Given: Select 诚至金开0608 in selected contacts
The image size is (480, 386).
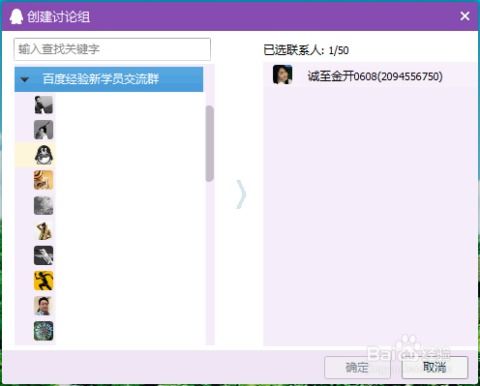Looking at the screenshot, I should (x=370, y=75).
